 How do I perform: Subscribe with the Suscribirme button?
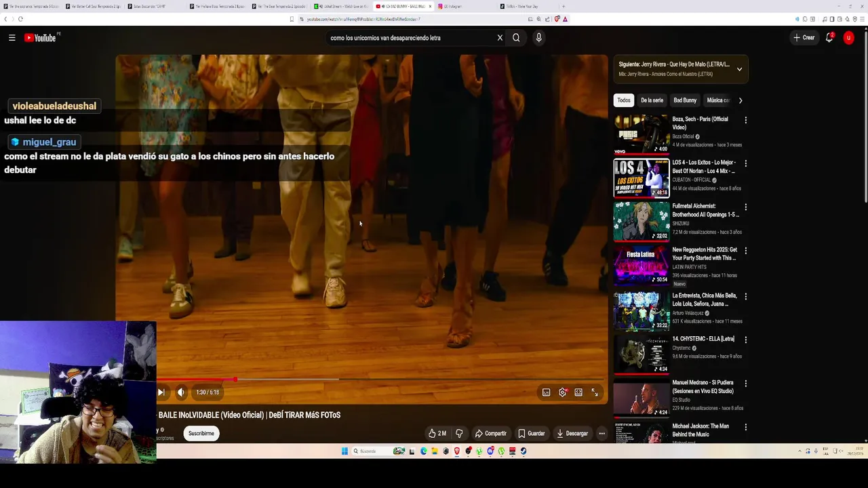pos(201,433)
